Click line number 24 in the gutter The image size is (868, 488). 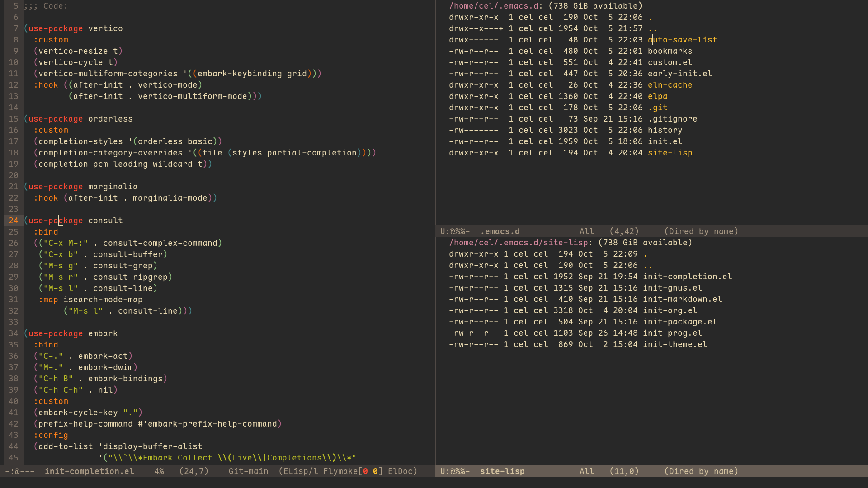click(x=14, y=221)
